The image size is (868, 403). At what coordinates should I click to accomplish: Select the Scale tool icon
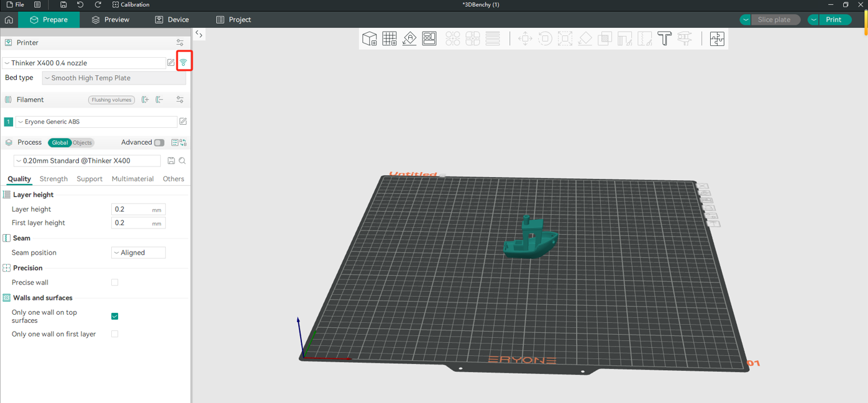tap(565, 38)
